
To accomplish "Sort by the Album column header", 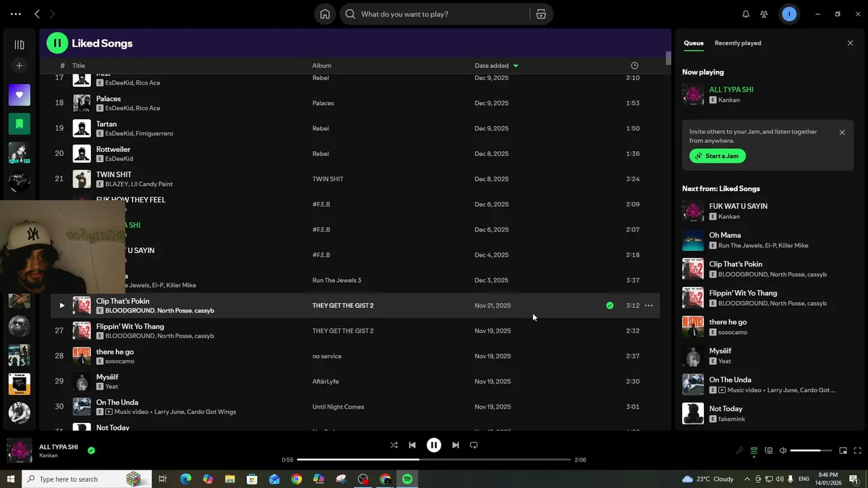I will click(321, 66).
